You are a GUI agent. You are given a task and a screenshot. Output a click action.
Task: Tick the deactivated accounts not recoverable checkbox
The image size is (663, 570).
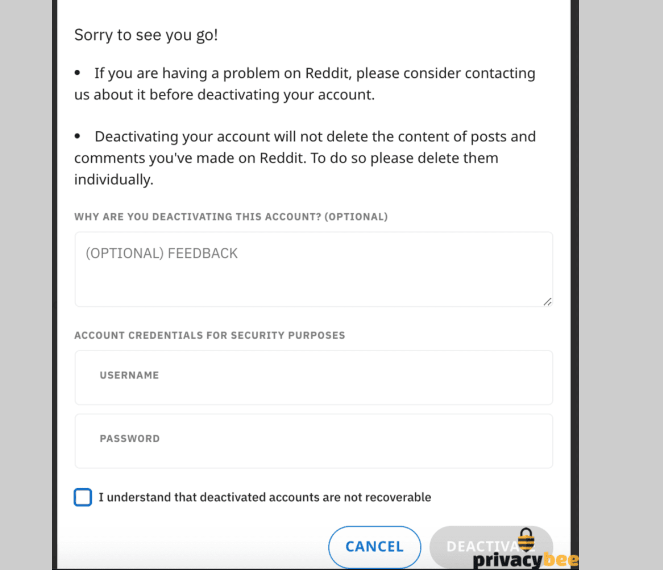(83, 497)
